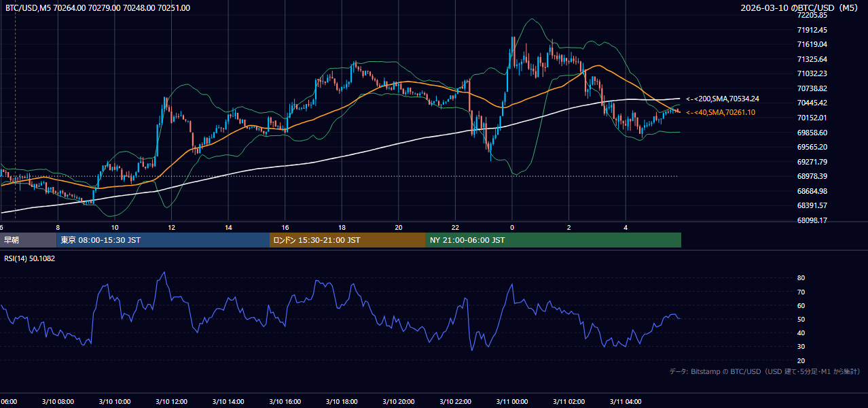
Task: Select the 早朝 session bar
Action: click(x=28, y=240)
